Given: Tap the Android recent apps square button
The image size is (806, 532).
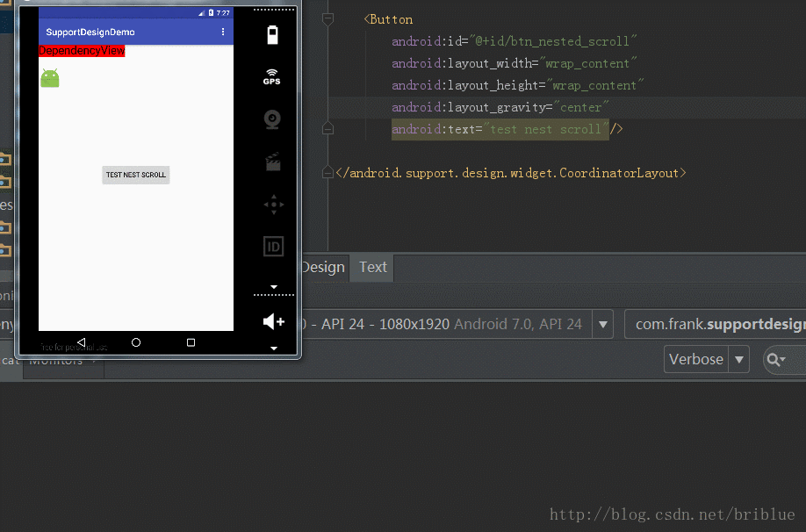Looking at the screenshot, I should point(191,342).
